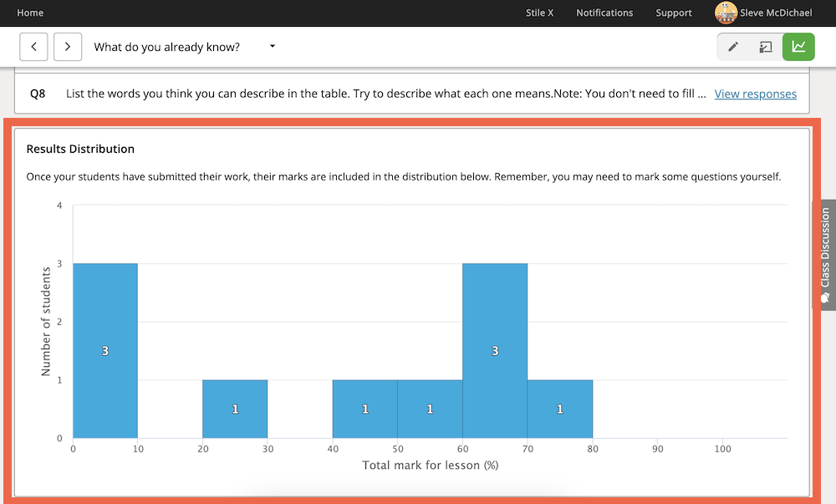836x504 pixels.
Task: Click the 4 tick on the y-axis
Action: point(59,206)
